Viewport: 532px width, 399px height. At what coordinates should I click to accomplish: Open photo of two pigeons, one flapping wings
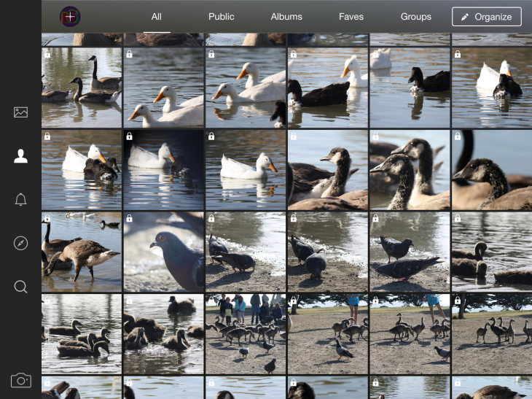(410, 252)
